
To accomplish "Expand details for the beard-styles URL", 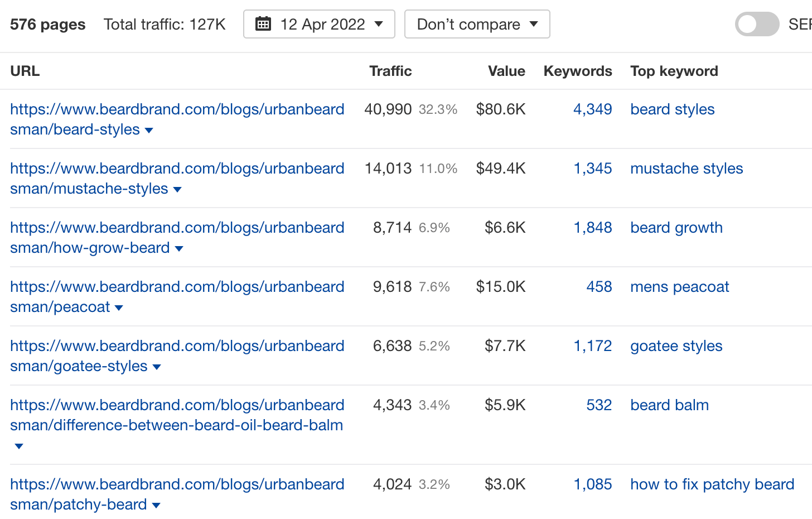I will click(x=148, y=130).
